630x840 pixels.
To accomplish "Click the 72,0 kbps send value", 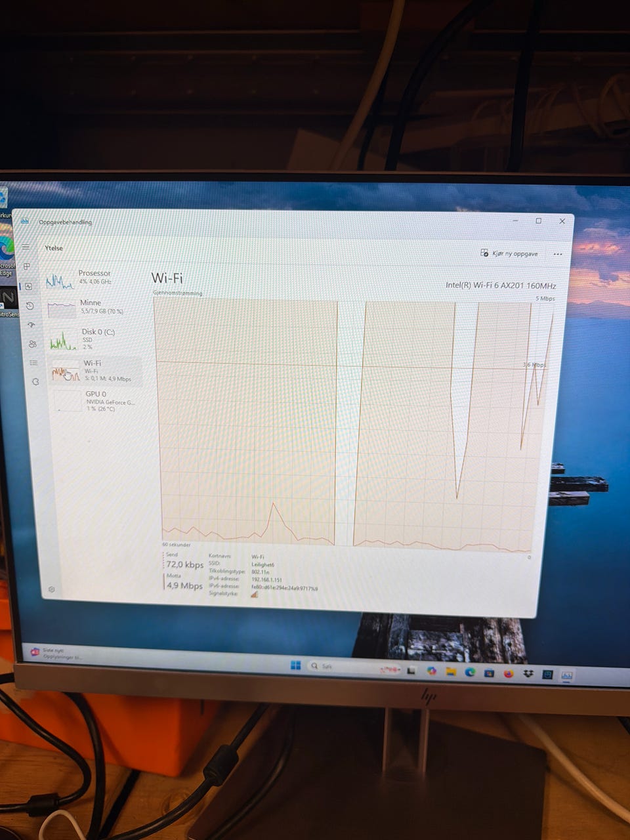I will click(184, 564).
